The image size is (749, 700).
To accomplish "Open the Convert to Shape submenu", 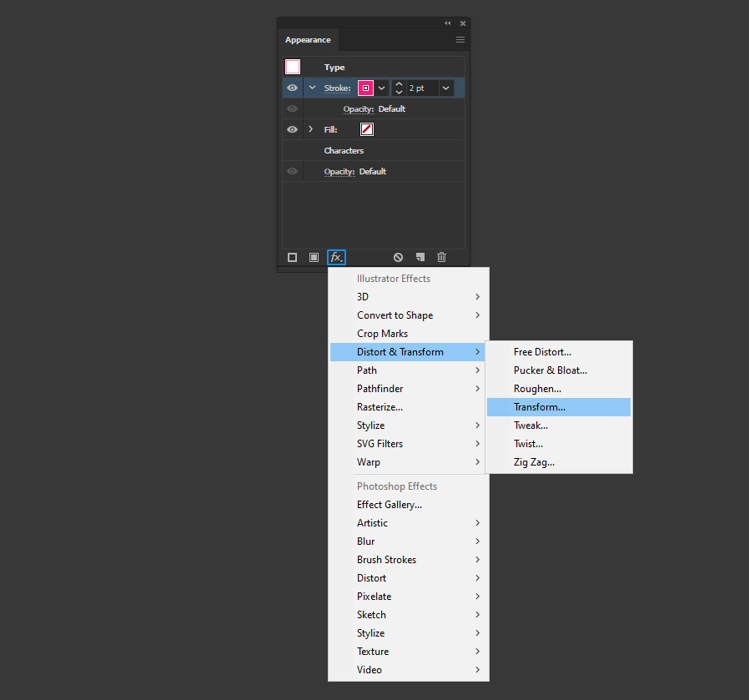I will point(408,315).
